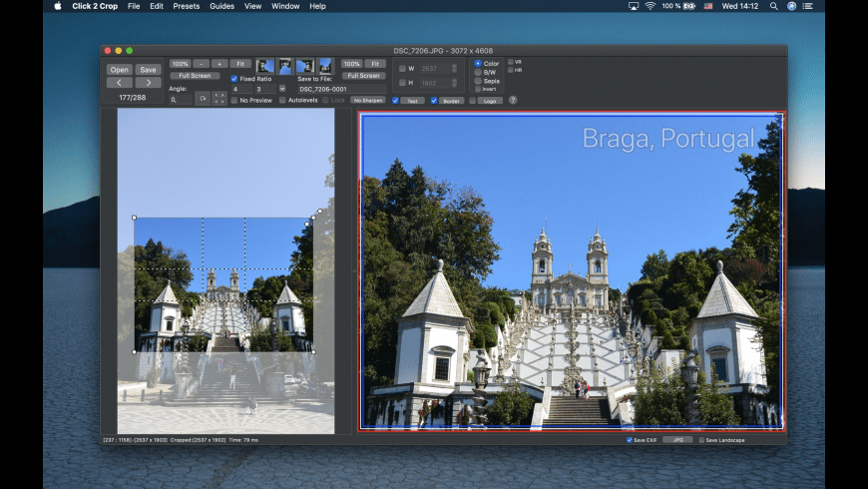The height and width of the screenshot is (489, 868).
Task: Click the first transform thumbnail icon in toolbar
Action: coord(265,66)
